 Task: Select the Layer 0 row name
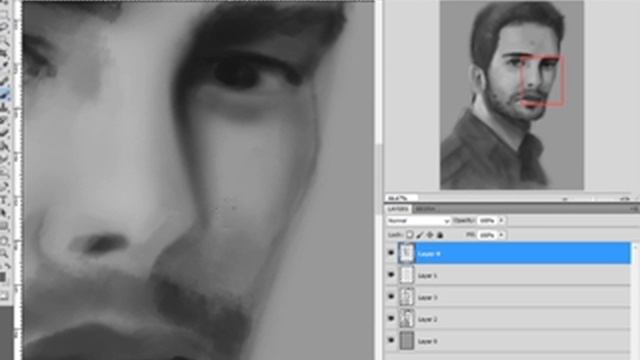[427, 341]
